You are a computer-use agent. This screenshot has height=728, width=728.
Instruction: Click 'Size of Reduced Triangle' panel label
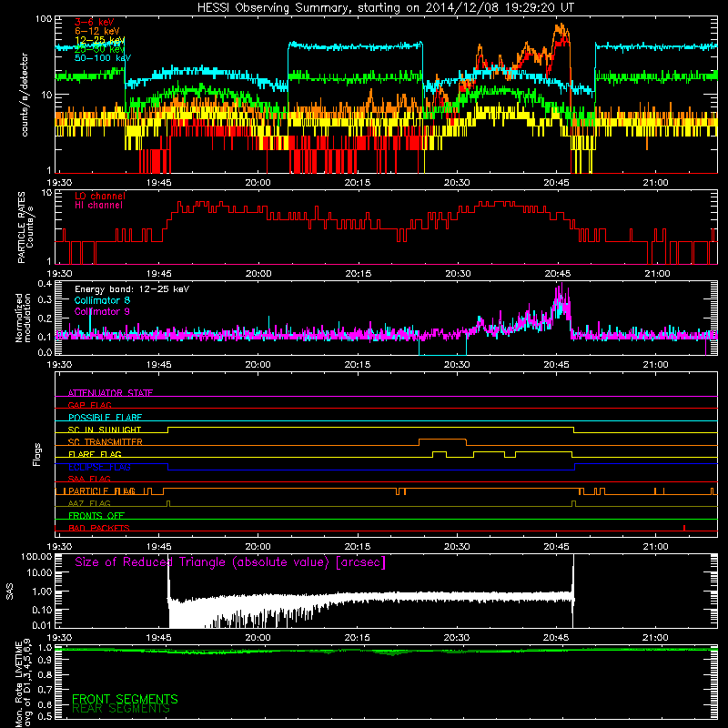pyautogui.click(x=230, y=562)
